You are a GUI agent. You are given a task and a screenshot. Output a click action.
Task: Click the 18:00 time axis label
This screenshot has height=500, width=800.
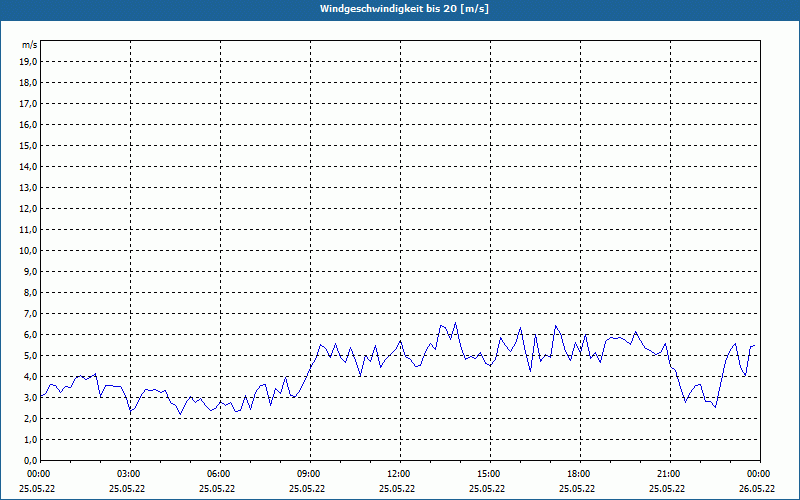pyautogui.click(x=580, y=474)
